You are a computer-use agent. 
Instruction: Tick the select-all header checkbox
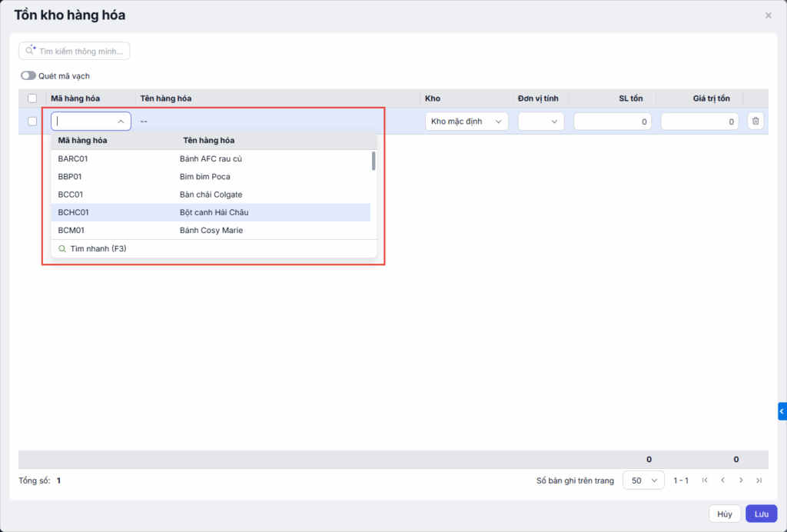[x=32, y=98]
